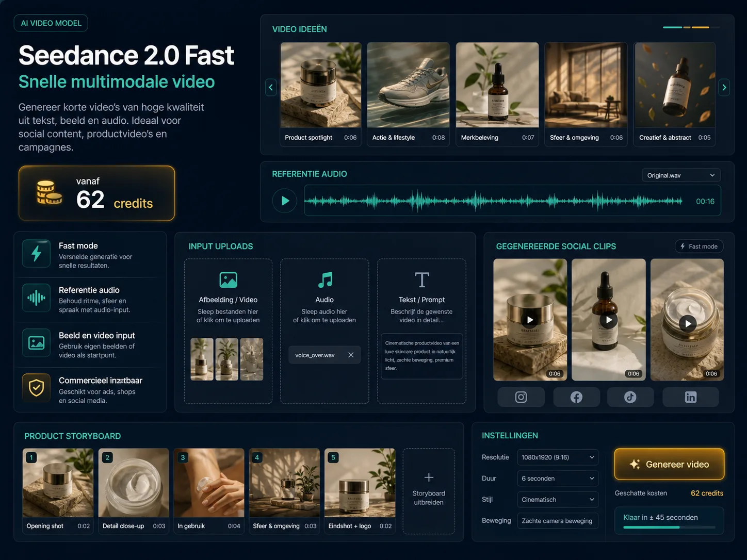
Task: Play the reference audio
Action: tap(285, 201)
